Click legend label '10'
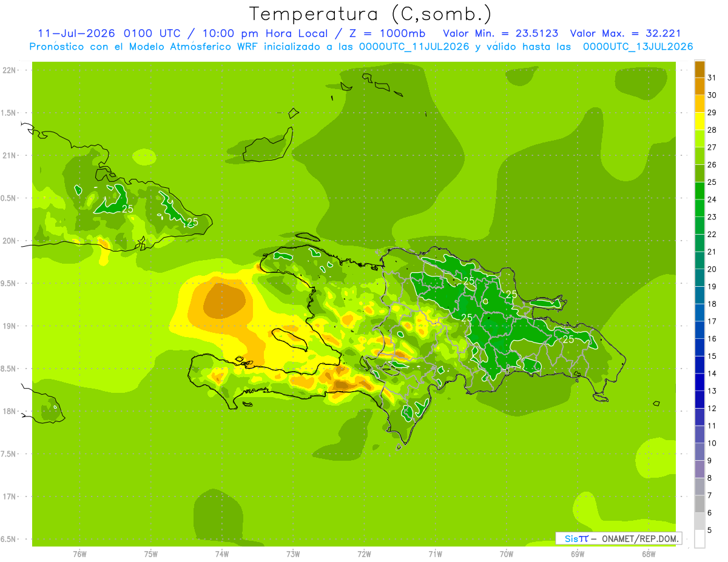The height and width of the screenshot is (562, 728). click(x=712, y=443)
